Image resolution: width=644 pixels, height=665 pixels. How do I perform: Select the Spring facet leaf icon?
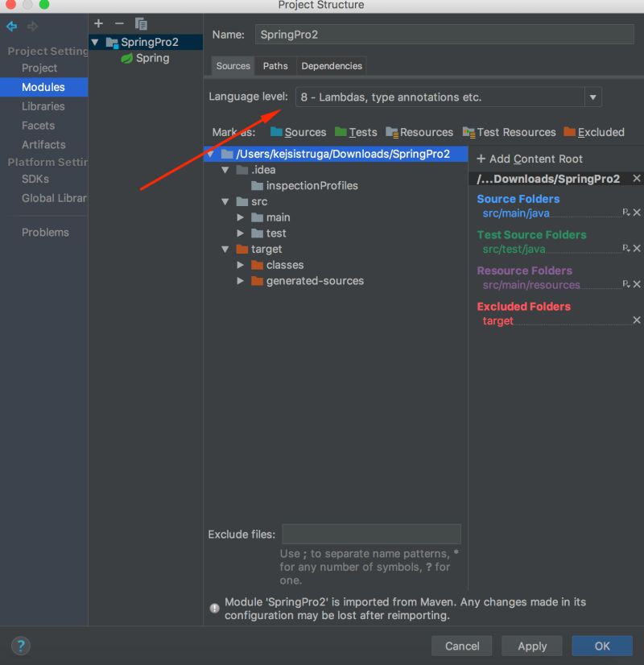[x=126, y=58]
